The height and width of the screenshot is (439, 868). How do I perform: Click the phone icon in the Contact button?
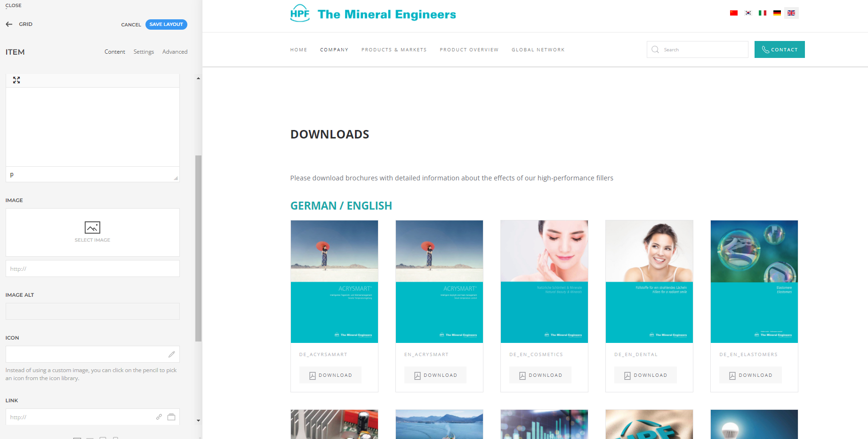(x=765, y=49)
